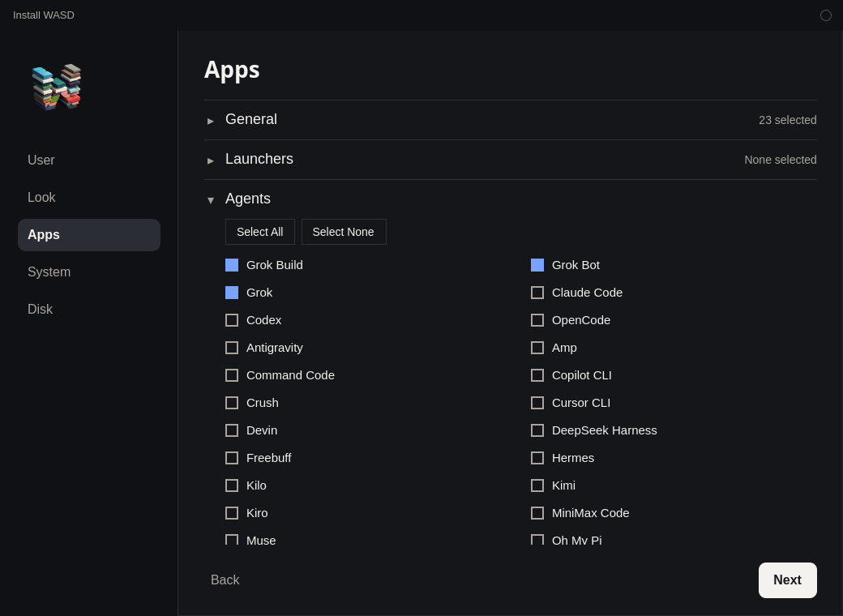The width and height of the screenshot is (843, 616).
Task: Select the Crush checkbox
Action: (232, 403)
